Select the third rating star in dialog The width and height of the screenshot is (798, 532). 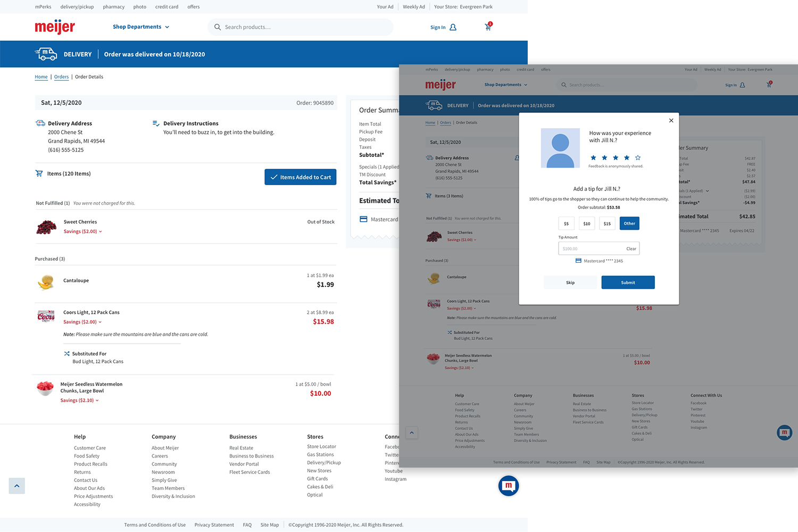616,157
